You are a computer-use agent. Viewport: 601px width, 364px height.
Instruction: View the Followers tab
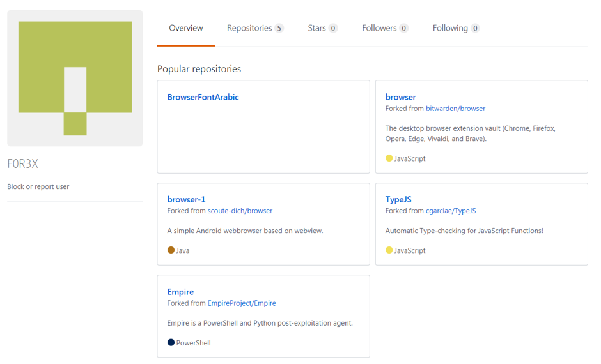click(x=385, y=28)
